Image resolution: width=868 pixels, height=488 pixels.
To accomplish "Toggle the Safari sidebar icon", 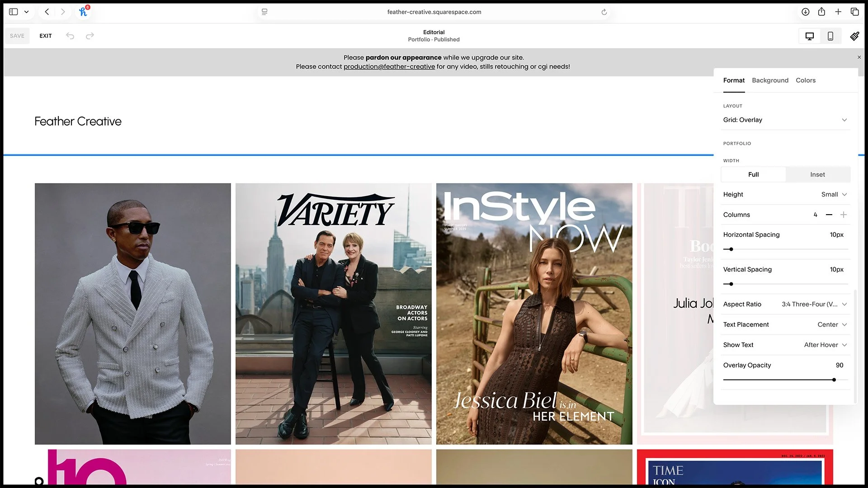I will click(x=13, y=12).
